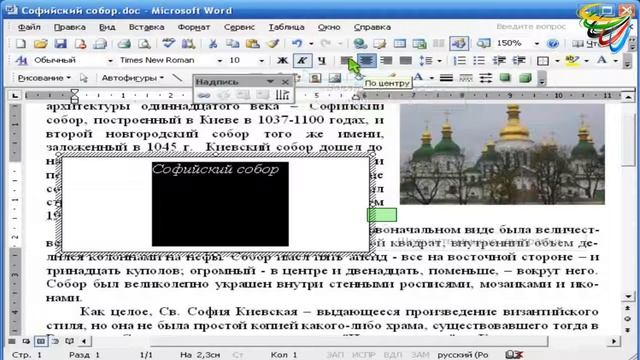The image size is (640, 360).
Task: Open the Таблица menu
Action: pos(287,27)
